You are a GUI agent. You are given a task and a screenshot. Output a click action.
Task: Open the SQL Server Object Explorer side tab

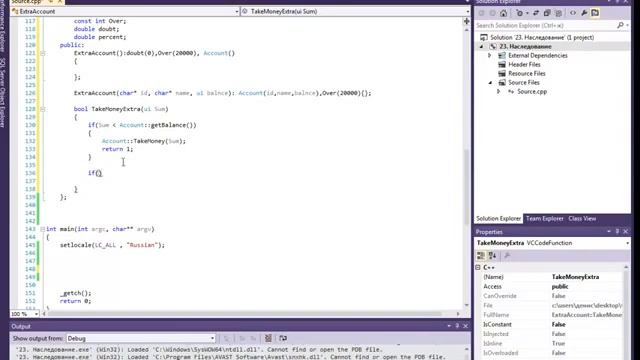3,93
